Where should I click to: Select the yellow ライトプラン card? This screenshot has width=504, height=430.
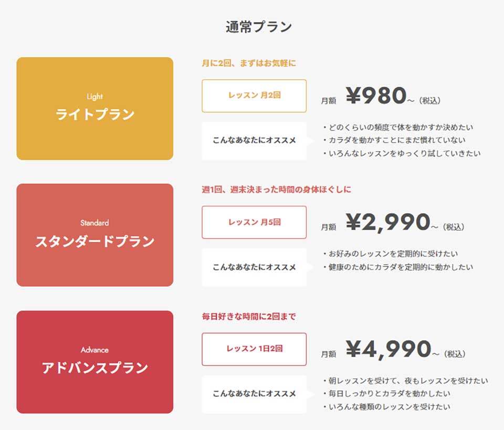pos(95,109)
